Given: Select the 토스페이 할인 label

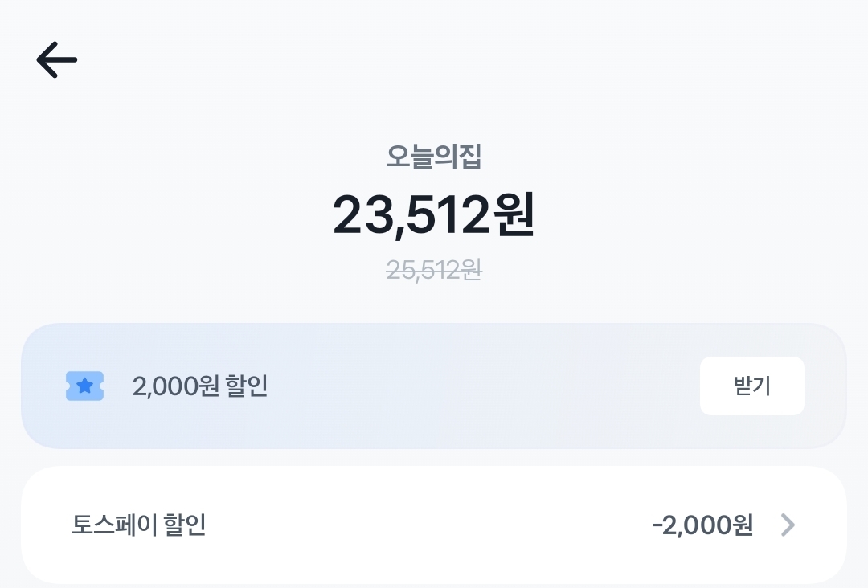Looking at the screenshot, I should pyautogui.click(x=139, y=525).
